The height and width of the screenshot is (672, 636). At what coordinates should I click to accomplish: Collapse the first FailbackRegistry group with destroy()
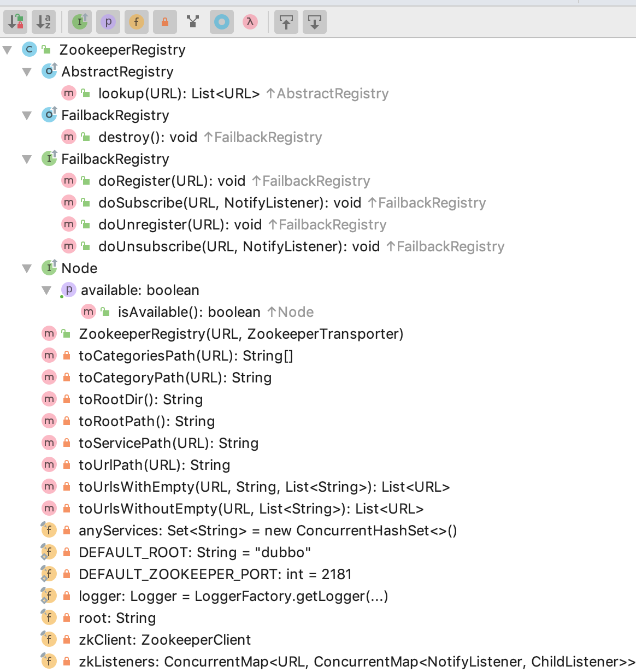click(27, 115)
